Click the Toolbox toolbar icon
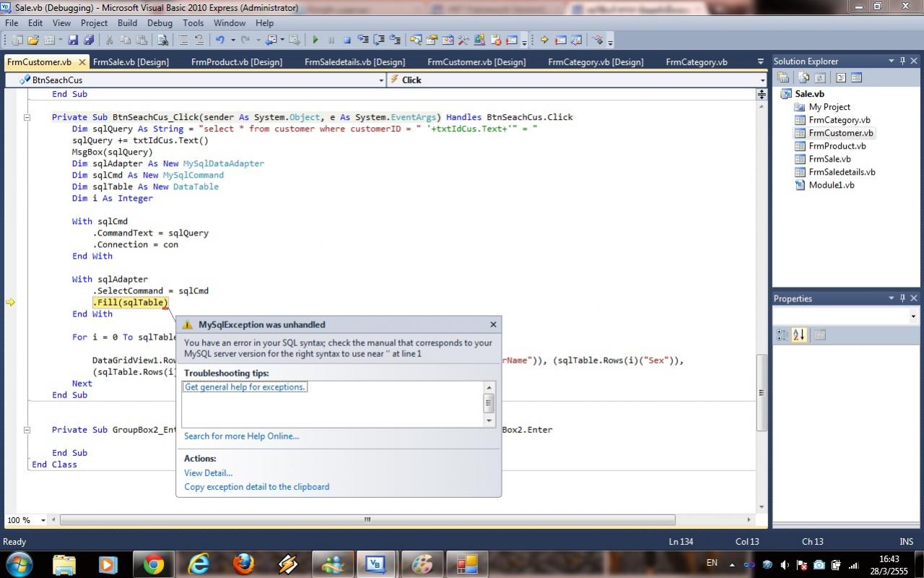The height and width of the screenshot is (578, 924). point(462,40)
